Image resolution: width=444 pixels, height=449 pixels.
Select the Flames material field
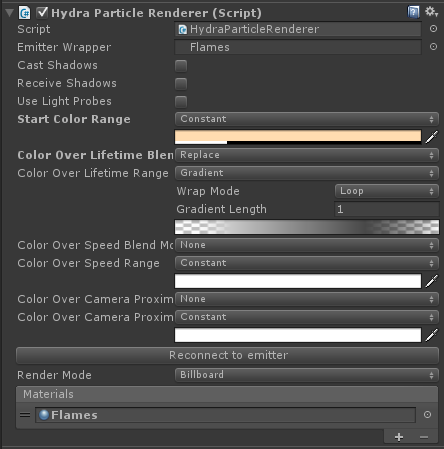coord(225,415)
